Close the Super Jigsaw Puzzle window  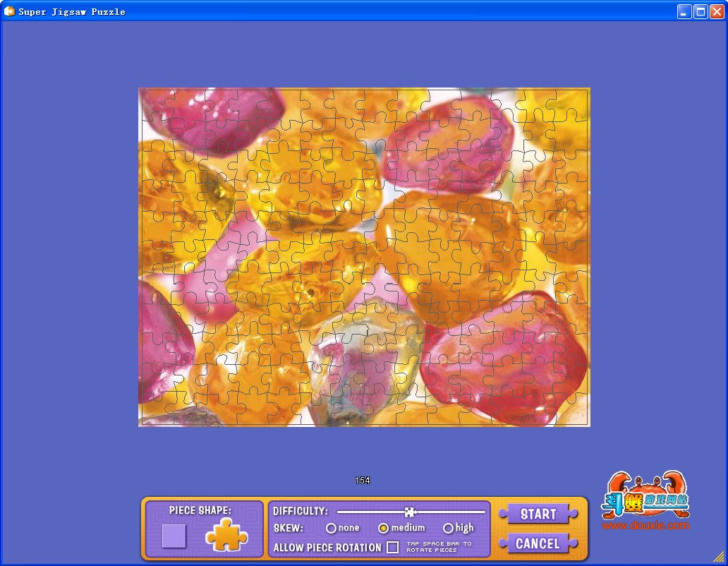(x=716, y=11)
